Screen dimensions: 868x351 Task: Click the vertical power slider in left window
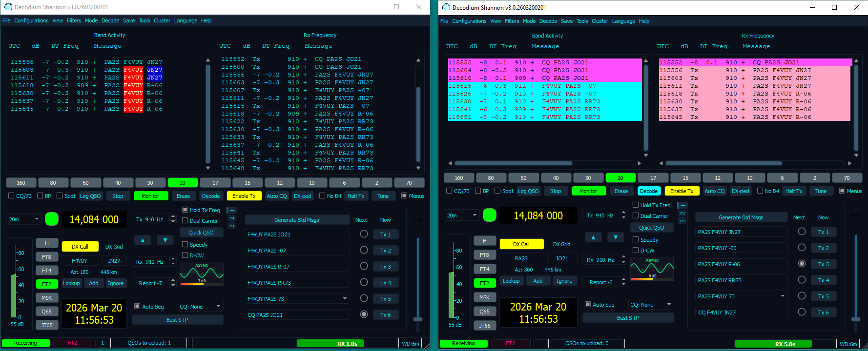click(418, 319)
